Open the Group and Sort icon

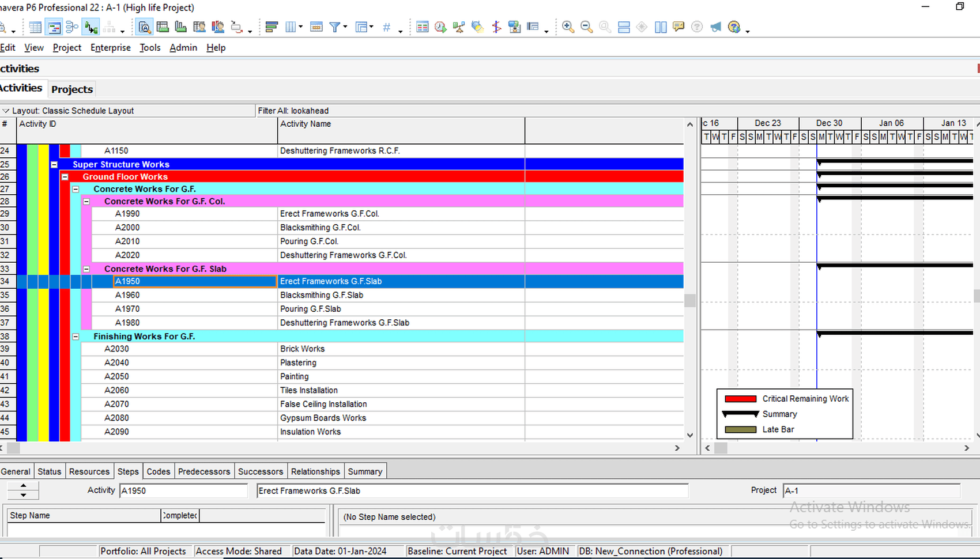click(361, 27)
